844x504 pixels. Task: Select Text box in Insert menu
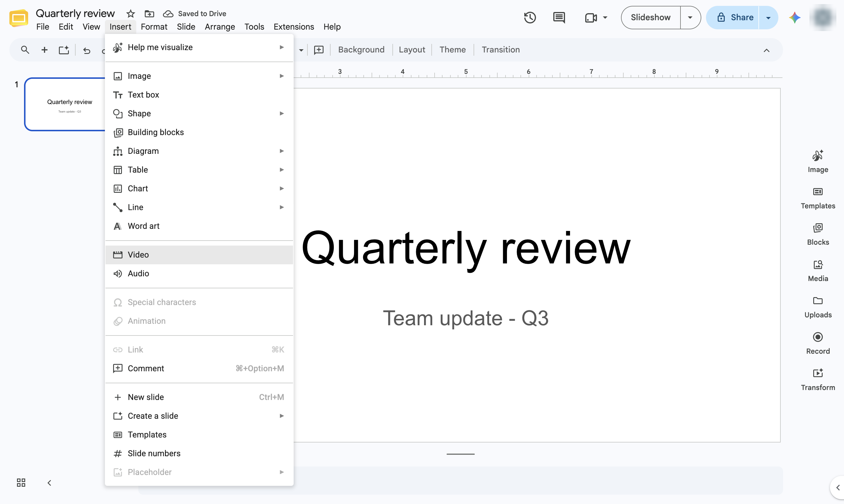pos(199,95)
